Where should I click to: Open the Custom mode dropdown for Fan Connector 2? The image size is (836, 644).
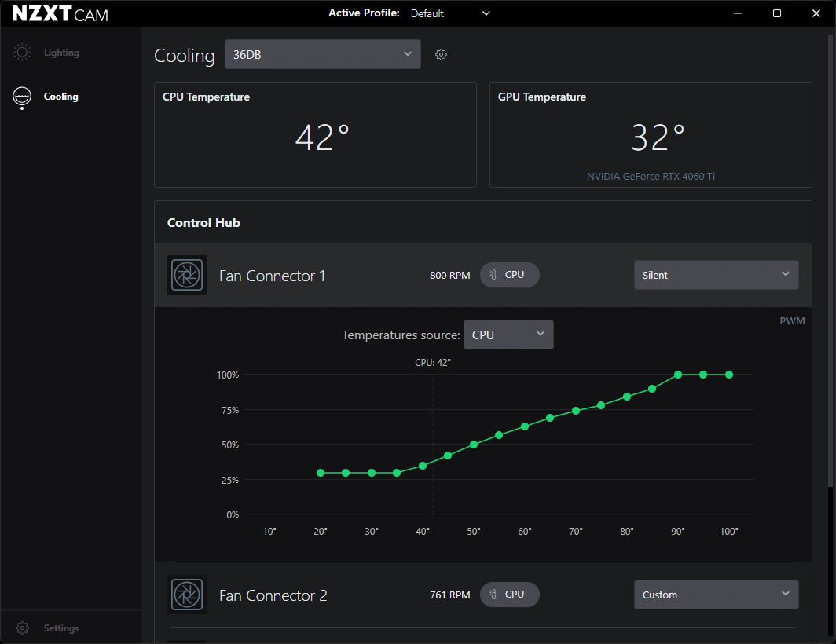(716, 595)
